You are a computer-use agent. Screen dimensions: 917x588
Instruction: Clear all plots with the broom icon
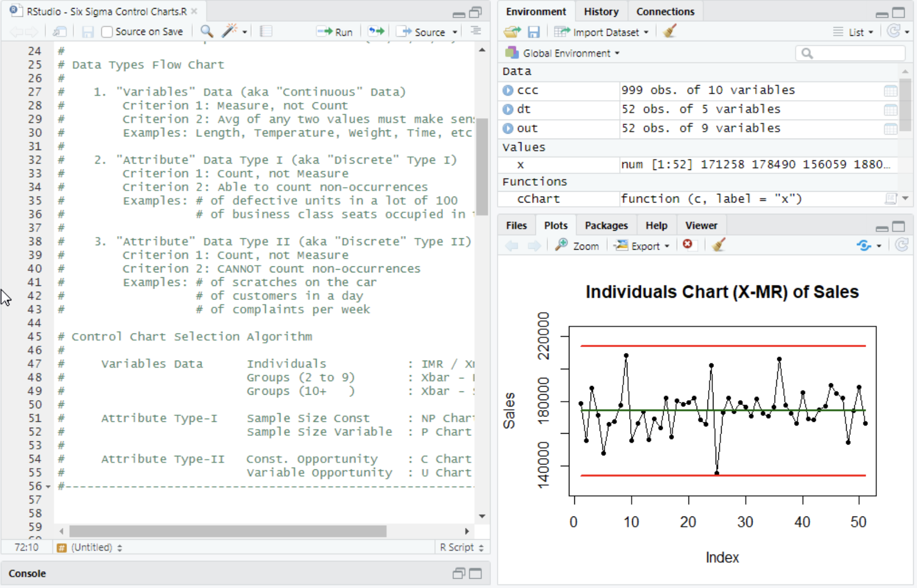(718, 245)
